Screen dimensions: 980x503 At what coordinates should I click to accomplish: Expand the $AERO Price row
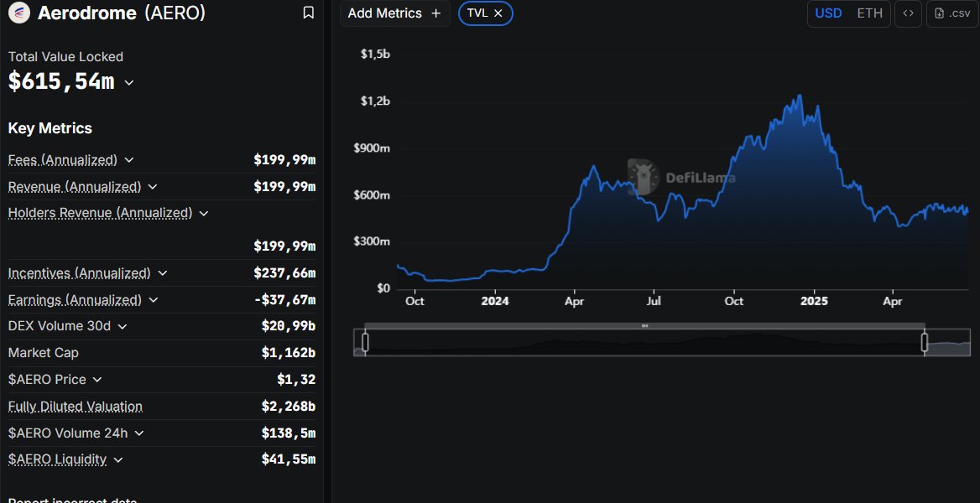coord(96,379)
